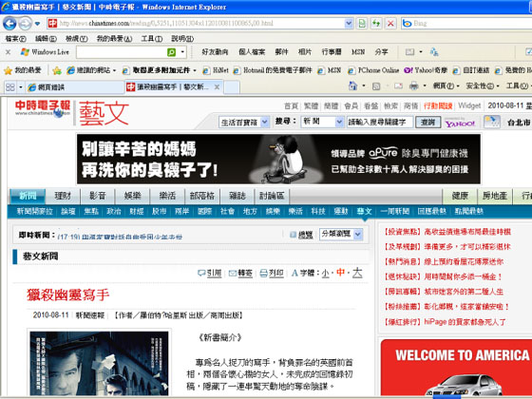Click the translate icon in Windows Live toolbar

pyautogui.click(x=434, y=52)
